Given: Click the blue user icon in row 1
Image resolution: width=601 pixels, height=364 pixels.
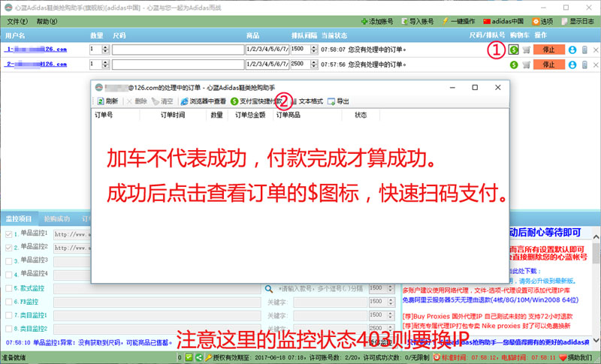Looking at the screenshot, I should (x=572, y=50).
